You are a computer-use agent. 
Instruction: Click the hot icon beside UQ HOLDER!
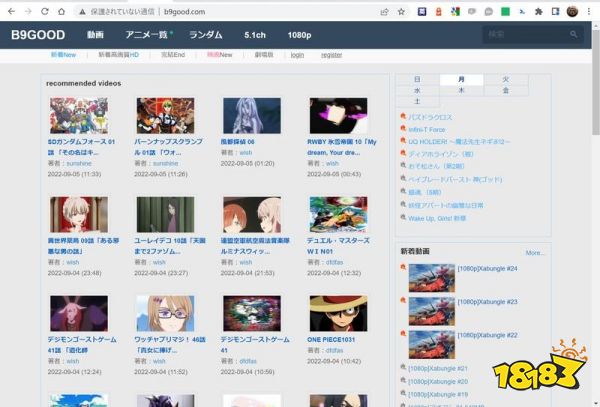point(403,140)
